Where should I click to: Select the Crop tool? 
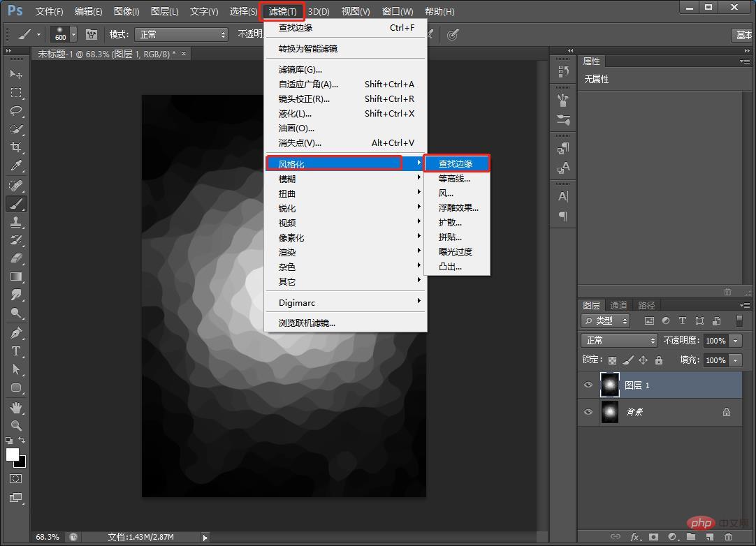coord(16,147)
